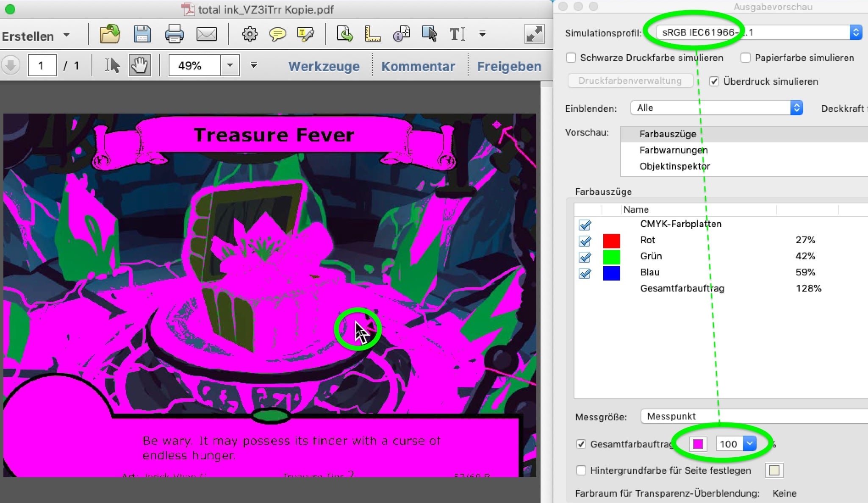Open the Erstellen create dropdown
868x503 pixels.
(x=36, y=36)
